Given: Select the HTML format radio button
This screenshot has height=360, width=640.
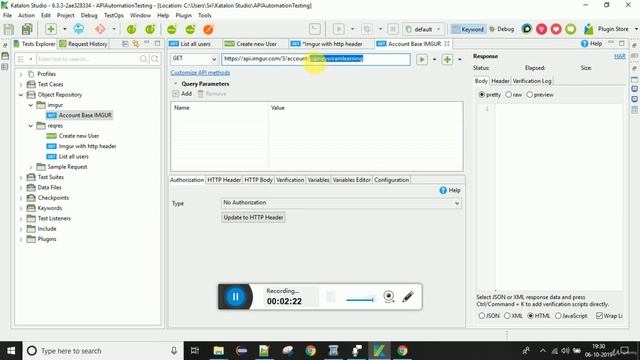Looking at the screenshot, I should pyautogui.click(x=531, y=316).
